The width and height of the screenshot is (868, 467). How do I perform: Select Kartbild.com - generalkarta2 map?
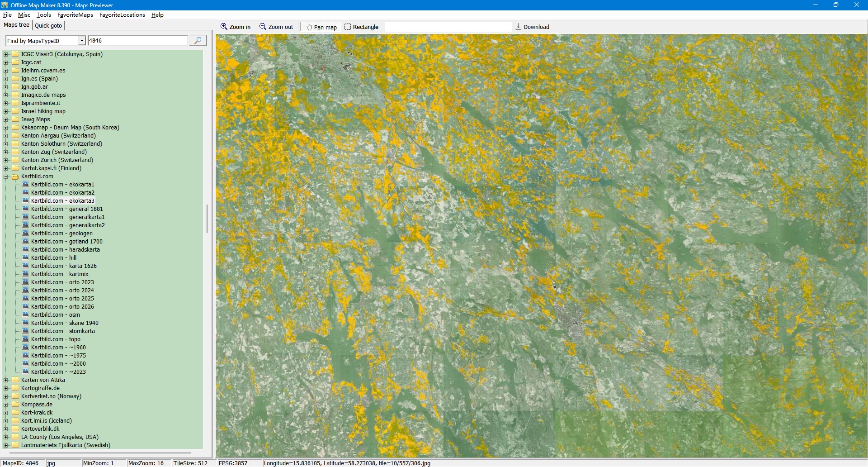[x=68, y=225]
